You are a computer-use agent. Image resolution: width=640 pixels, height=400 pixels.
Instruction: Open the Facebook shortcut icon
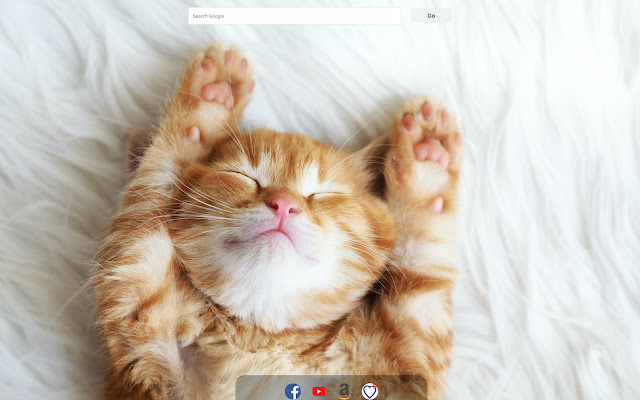(x=293, y=391)
